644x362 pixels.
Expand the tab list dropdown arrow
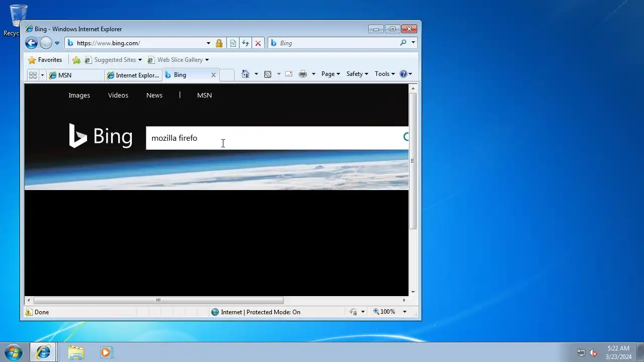coord(42,75)
